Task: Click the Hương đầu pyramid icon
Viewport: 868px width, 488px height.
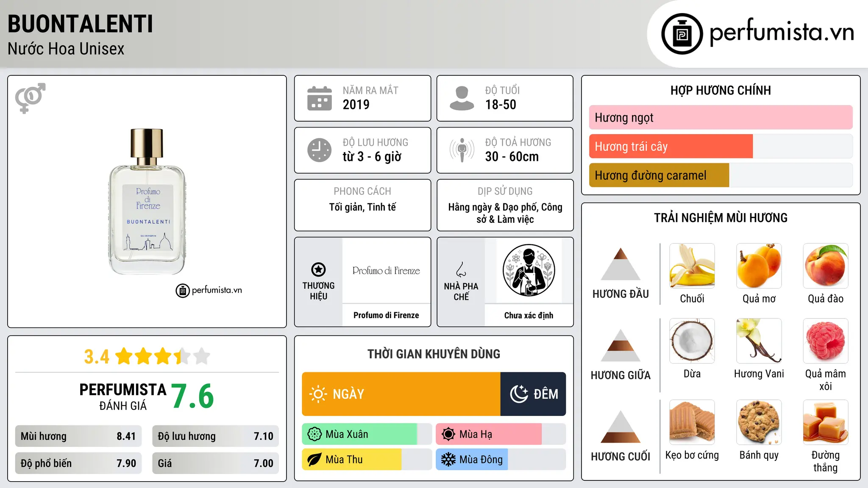Action: coord(620,264)
